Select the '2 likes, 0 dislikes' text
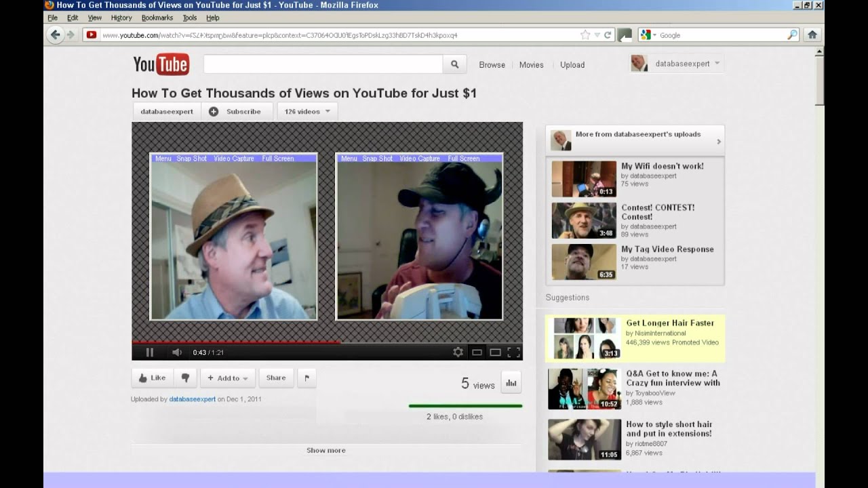This screenshot has width=868, height=488. coord(454,417)
